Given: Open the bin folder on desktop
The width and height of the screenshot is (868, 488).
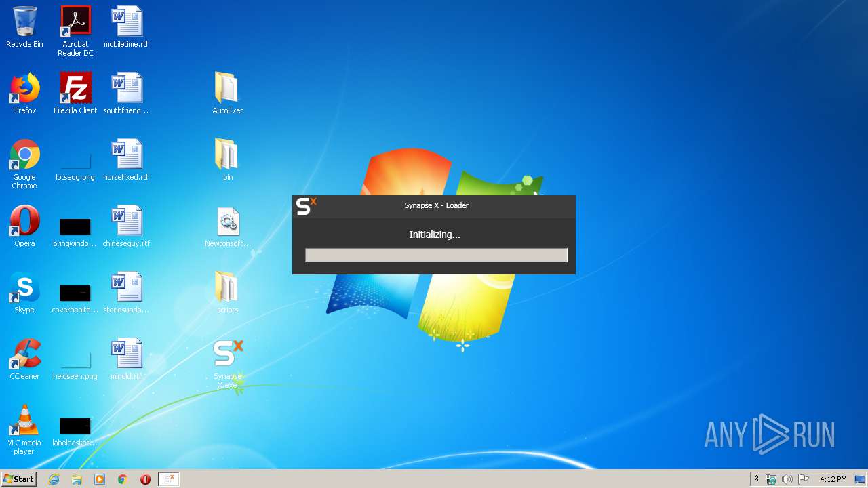Looking at the screenshot, I should click(x=228, y=160).
